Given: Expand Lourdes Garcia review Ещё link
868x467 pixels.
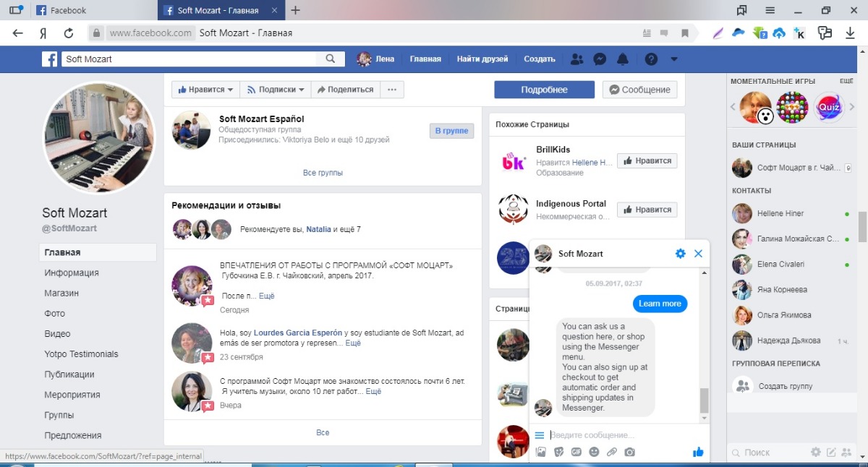Looking at the screenshot, I should 353,343.
